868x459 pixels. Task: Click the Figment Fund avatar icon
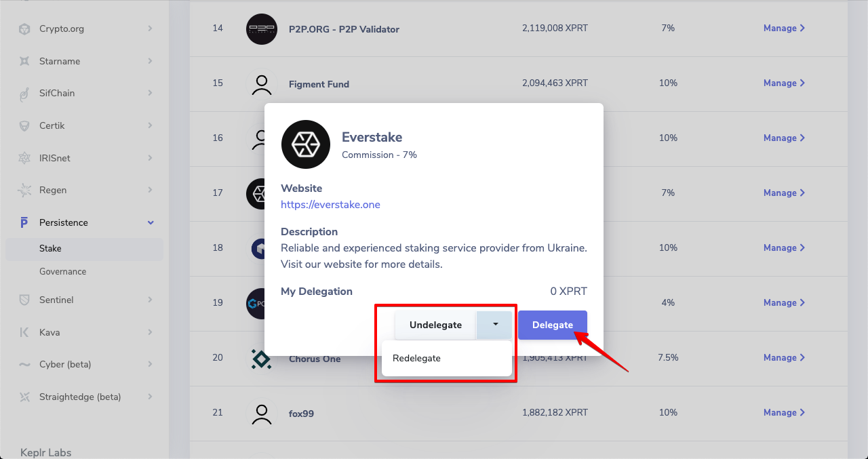point(262,84)
